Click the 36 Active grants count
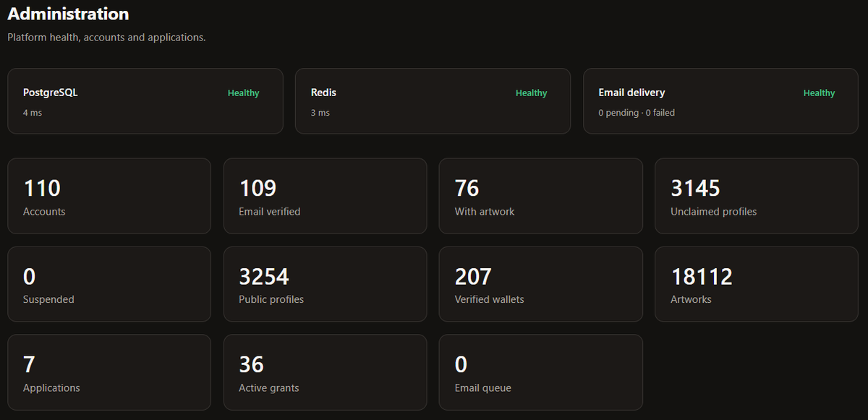The image size is (868, 420). [x=251, y=364]
